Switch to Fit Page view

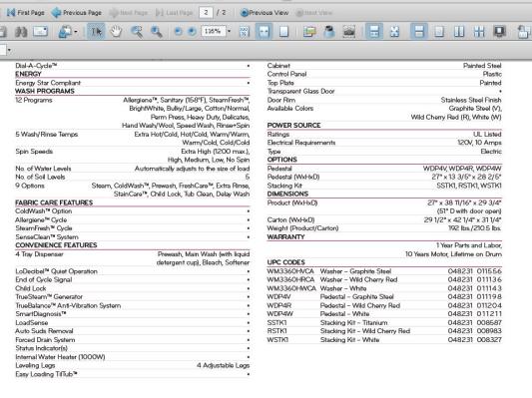[x=283, y=32]
